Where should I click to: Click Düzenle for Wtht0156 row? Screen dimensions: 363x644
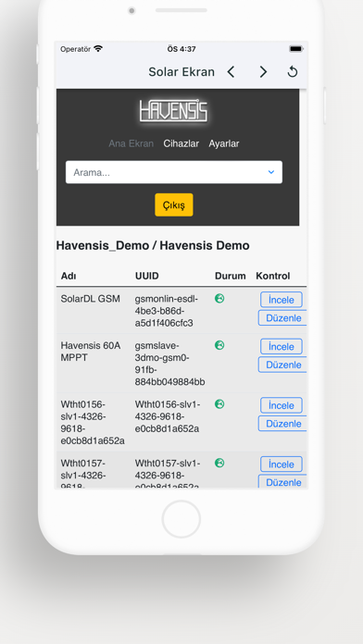coord(282,424)
